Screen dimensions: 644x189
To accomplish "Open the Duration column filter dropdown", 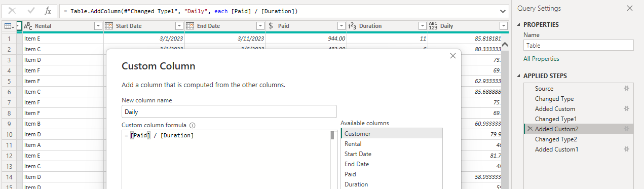I will tap(423, 26).
